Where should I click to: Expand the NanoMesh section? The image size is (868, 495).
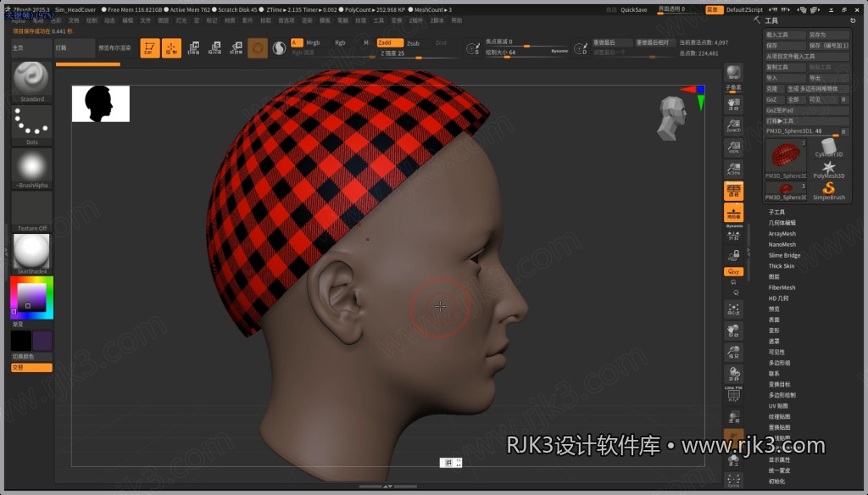pos(782,244)
